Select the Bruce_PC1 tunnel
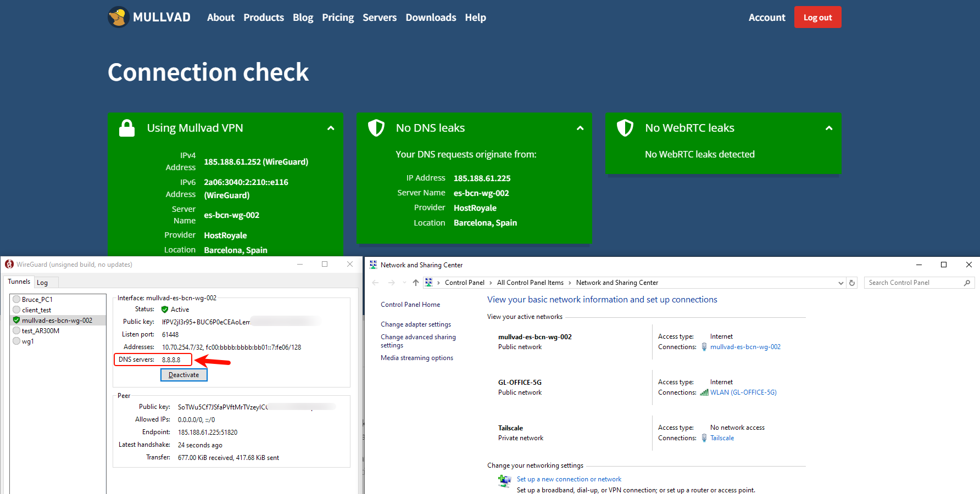980x494 pixels. point(37,300)
